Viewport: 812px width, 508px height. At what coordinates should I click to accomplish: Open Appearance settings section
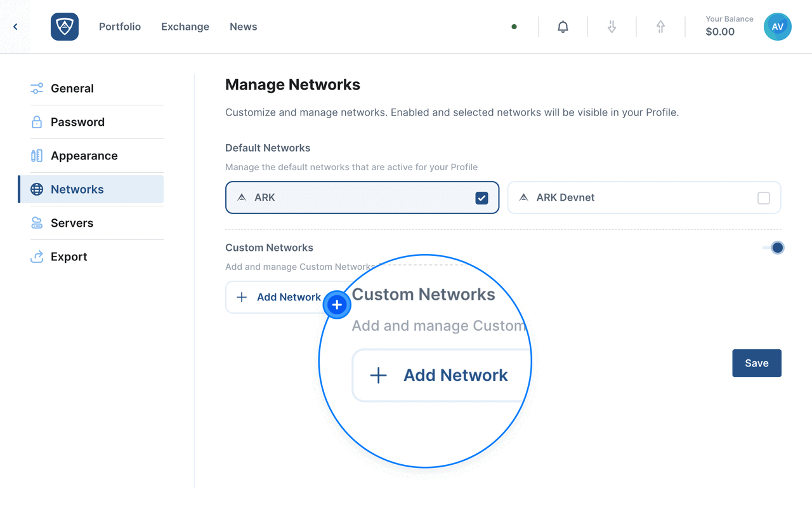click(84, 156)
